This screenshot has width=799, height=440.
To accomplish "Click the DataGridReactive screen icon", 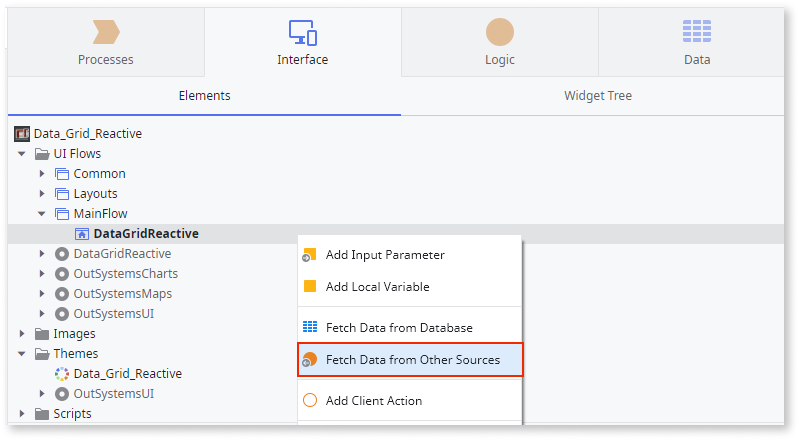I will click(x=82, y=234).
